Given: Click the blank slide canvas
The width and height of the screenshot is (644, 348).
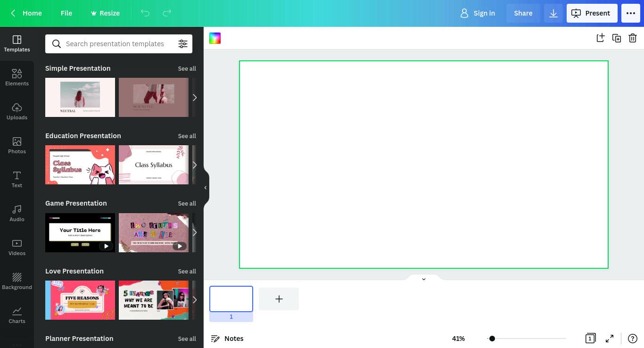Looking at the screenshot, I should [x=424, y=165].
